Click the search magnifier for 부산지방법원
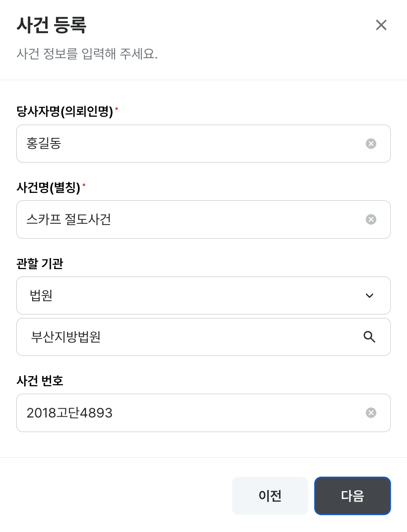Viewport: 407px width, 532px height. pos(369,337)
